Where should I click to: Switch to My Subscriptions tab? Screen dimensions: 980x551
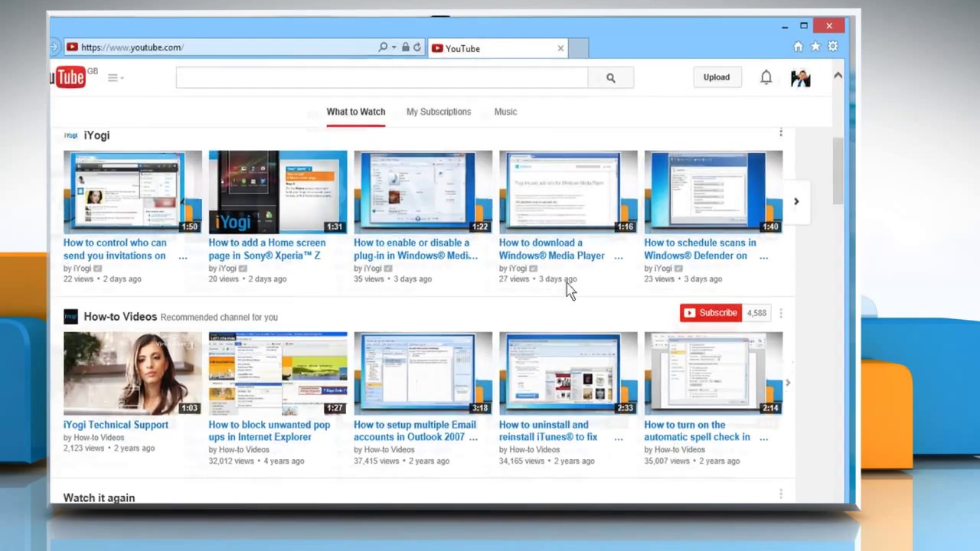(439, 112)
